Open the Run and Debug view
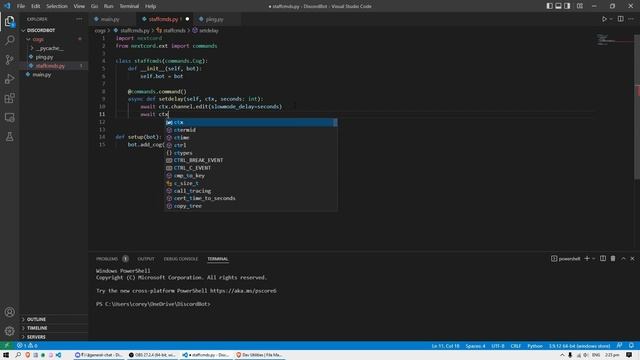The width and height of the screenshot is (640, 360). coord(9,79)
